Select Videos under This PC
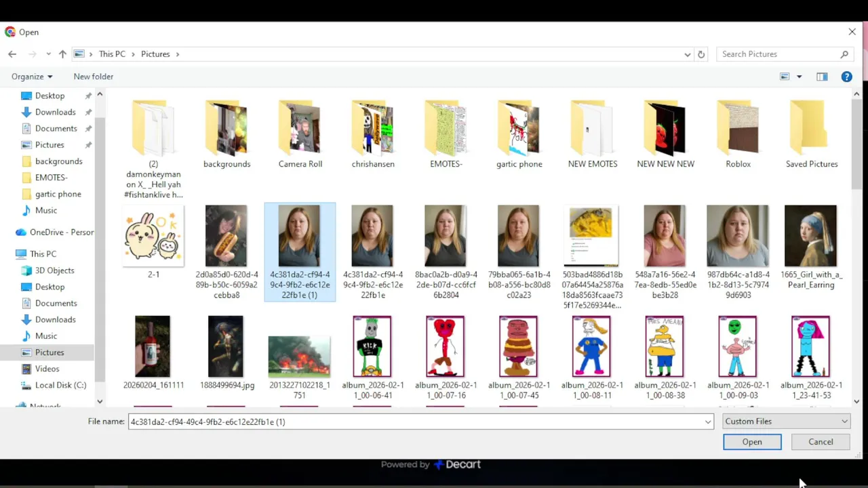The height and width of the screenshot is (488, 868). click(47, 369)
